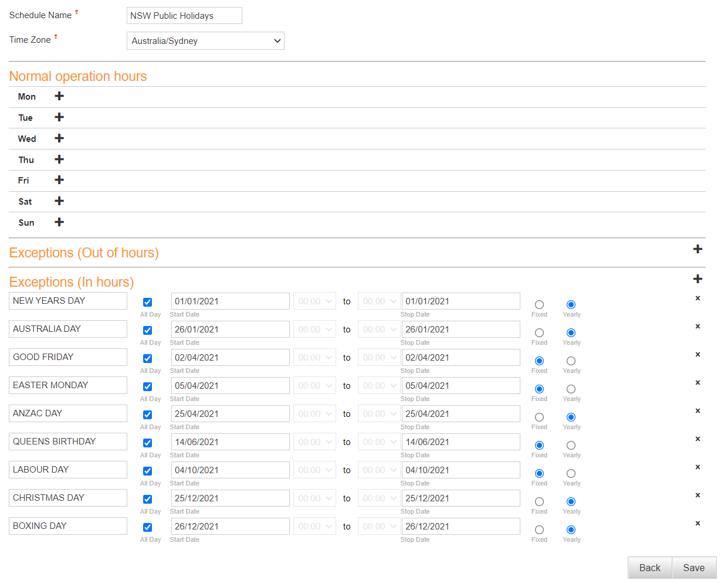The height and width of the screenshot is (584, 728).
Task: Toggle All Day for QUEENS BIRTHDAY
Action: (148, 443)
